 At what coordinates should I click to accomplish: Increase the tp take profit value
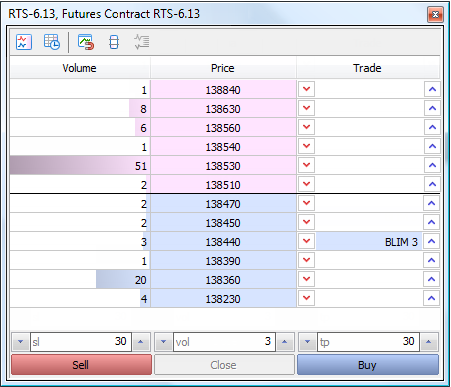click(x=429, y=342)
